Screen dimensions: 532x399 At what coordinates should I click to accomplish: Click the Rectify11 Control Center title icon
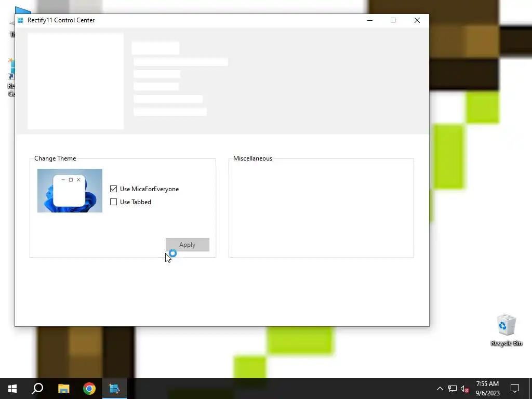point(20,20)
